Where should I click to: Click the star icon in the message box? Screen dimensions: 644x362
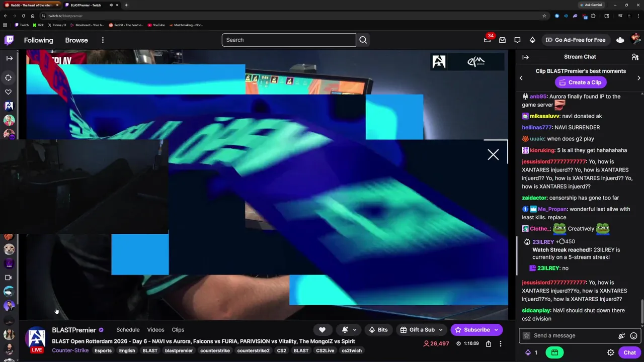click(x=527, y=336)
